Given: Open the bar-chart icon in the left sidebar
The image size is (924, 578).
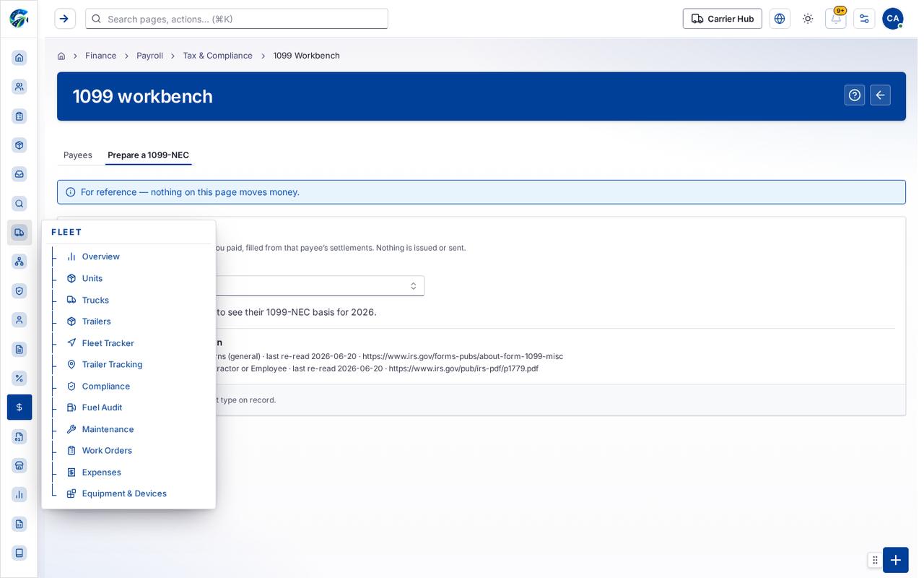Looking at the screenshot, I should [x=19, y=494].
